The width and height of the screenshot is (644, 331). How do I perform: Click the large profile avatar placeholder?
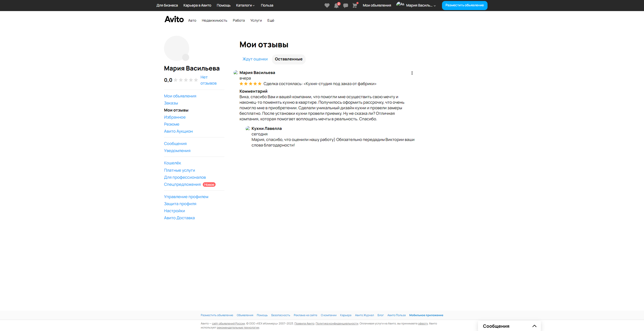177,48
